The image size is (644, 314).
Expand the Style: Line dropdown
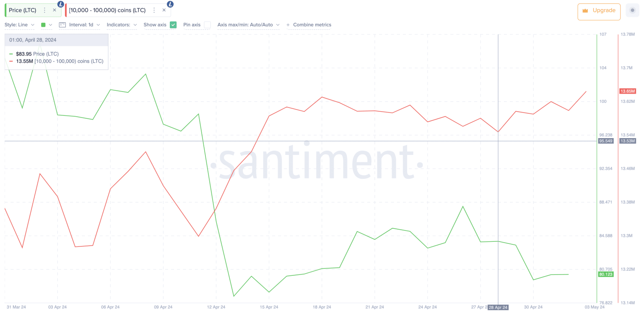[19, 25]
